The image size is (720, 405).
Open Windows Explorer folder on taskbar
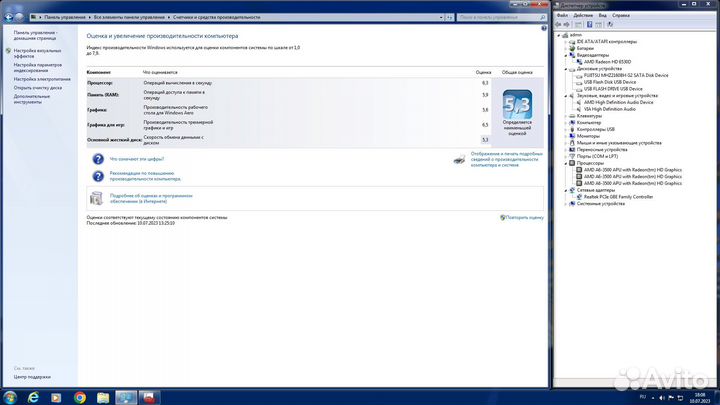tap(103, 398)
